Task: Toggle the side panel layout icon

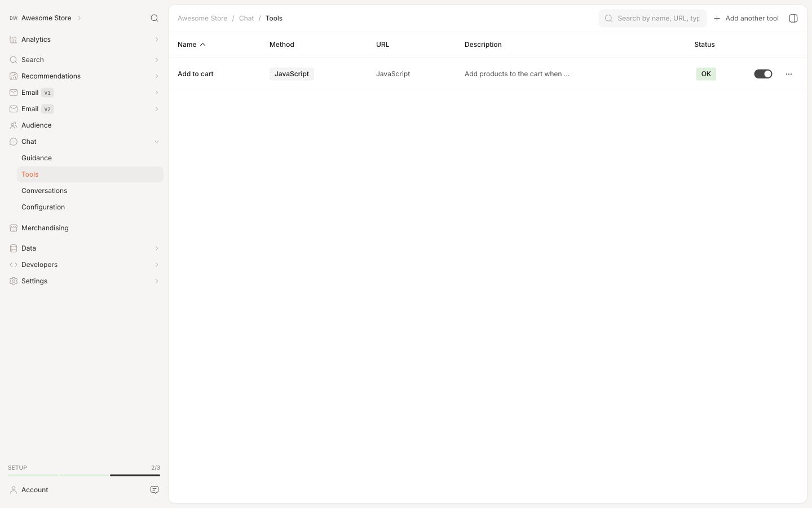Action: [x=793, y=18]
